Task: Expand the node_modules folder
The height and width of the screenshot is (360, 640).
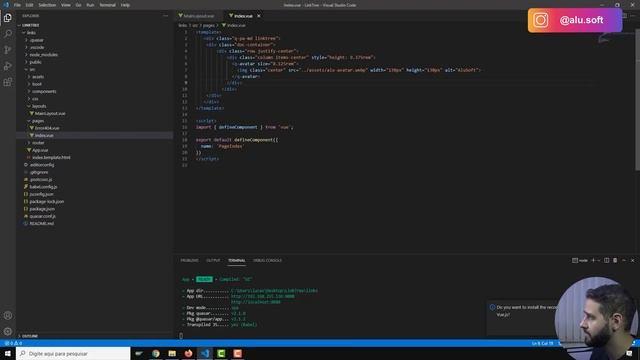Action: 43,55
